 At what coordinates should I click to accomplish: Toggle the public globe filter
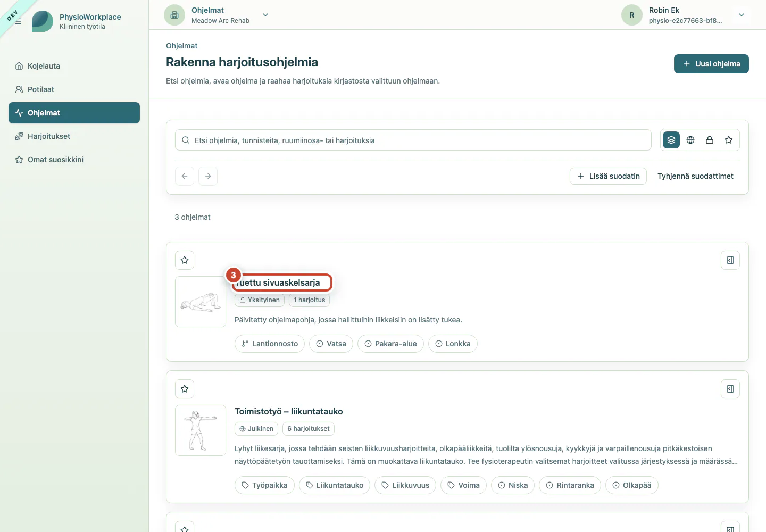pyautogui.click(x=690, y=140)
